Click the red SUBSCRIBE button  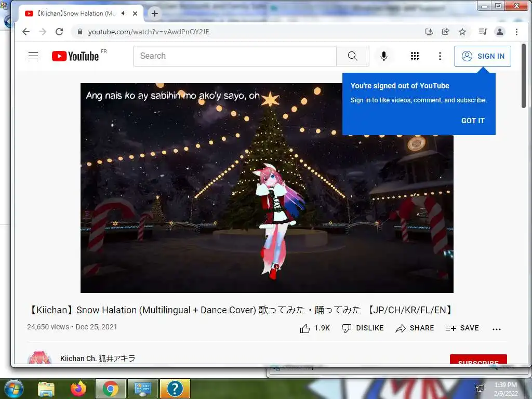(x=478, y=360)
